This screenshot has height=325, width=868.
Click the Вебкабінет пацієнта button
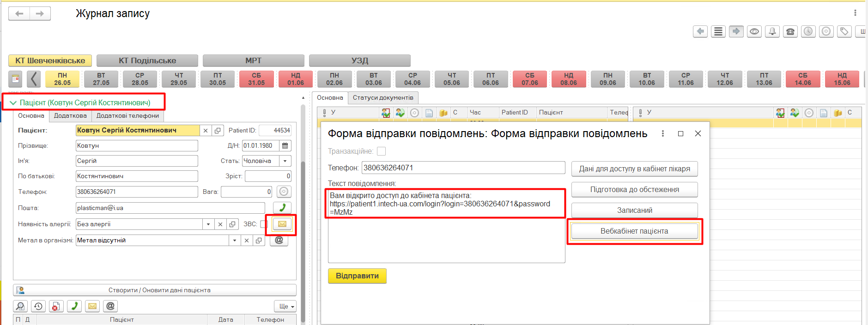click(x=634, y=231)
